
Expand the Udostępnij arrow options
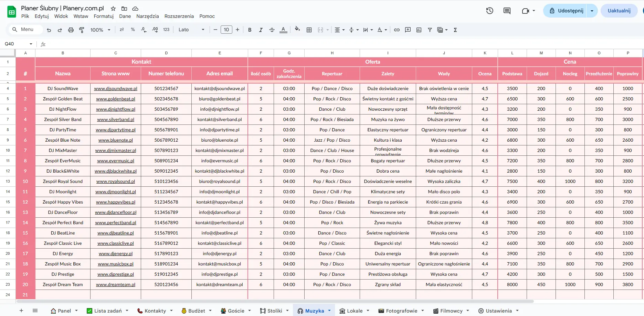592,11
